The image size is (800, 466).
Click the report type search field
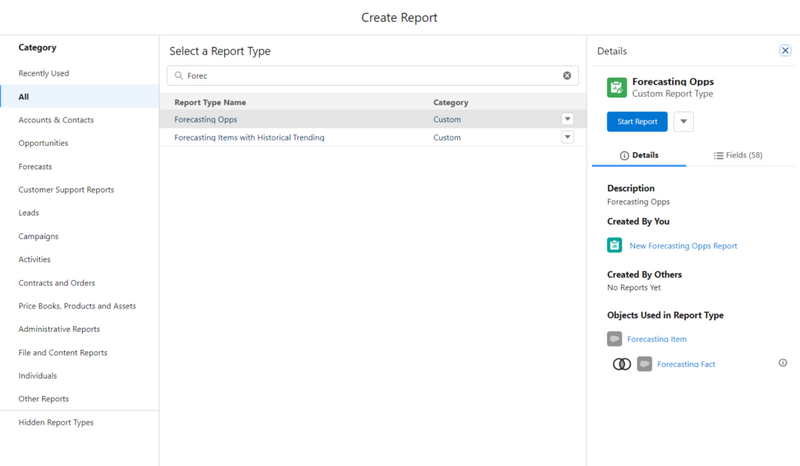pos(372,76)
